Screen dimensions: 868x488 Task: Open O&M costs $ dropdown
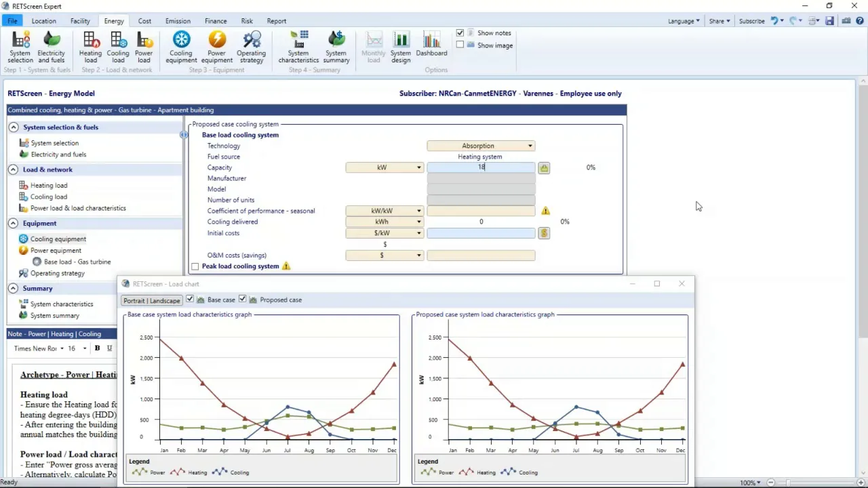pyautogui.click(x=384, y=256)
